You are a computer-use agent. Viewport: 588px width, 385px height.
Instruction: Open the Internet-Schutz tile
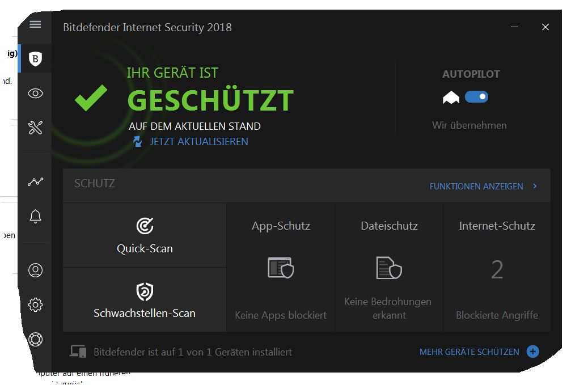click(497, 268)
